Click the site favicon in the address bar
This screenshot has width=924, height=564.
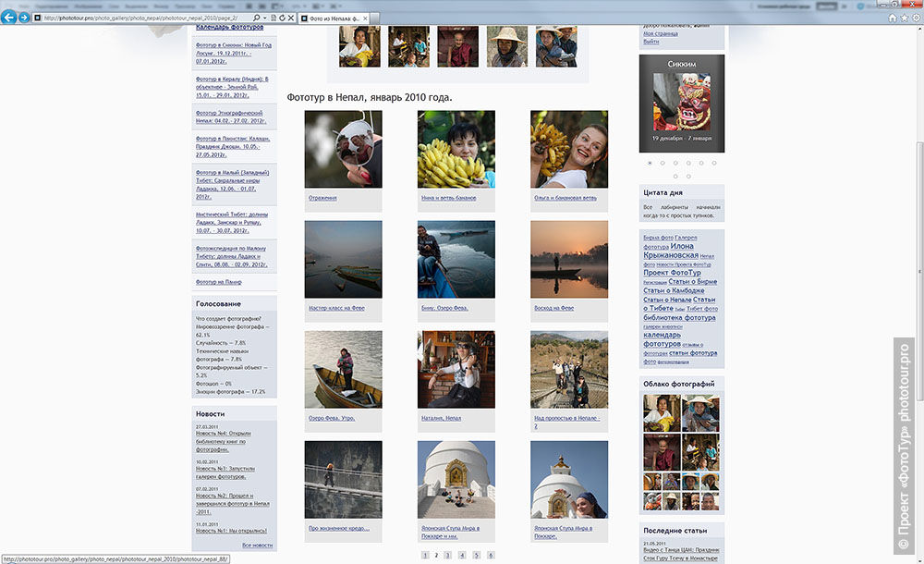[38, 18]
